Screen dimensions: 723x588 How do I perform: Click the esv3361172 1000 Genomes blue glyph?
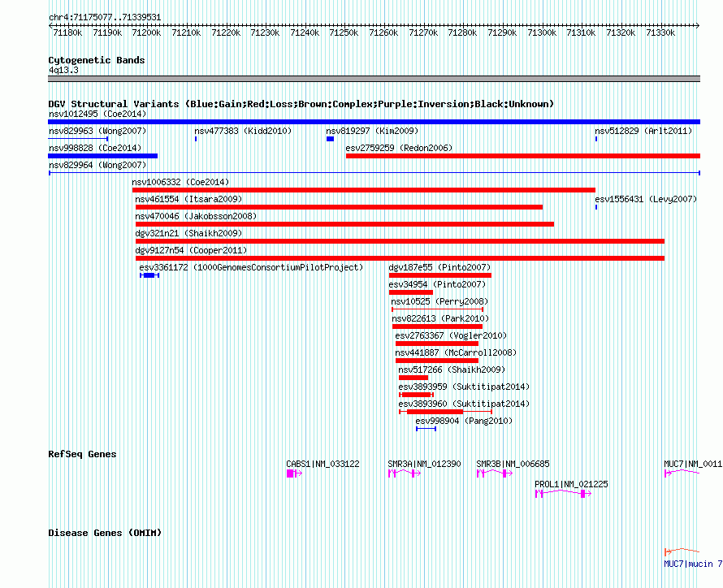click(x=149, y=275)
